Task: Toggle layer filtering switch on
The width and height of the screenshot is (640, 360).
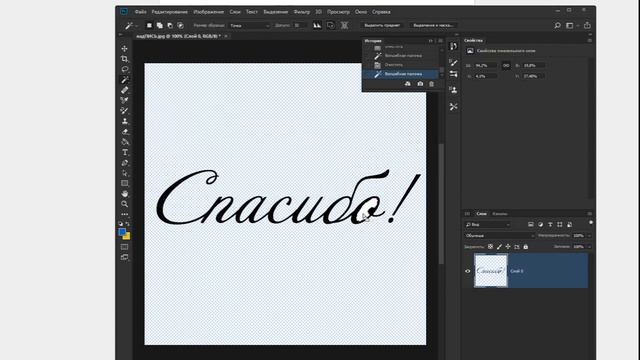Action: coord(591,223)
